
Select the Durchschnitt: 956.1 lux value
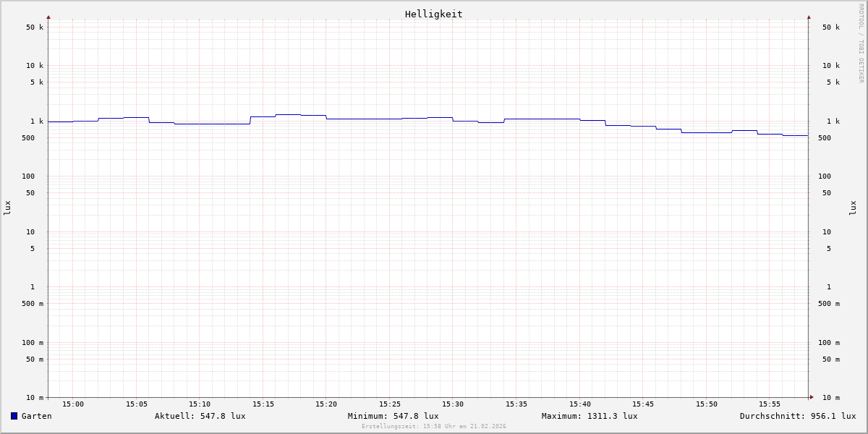[x=798, y=416]
